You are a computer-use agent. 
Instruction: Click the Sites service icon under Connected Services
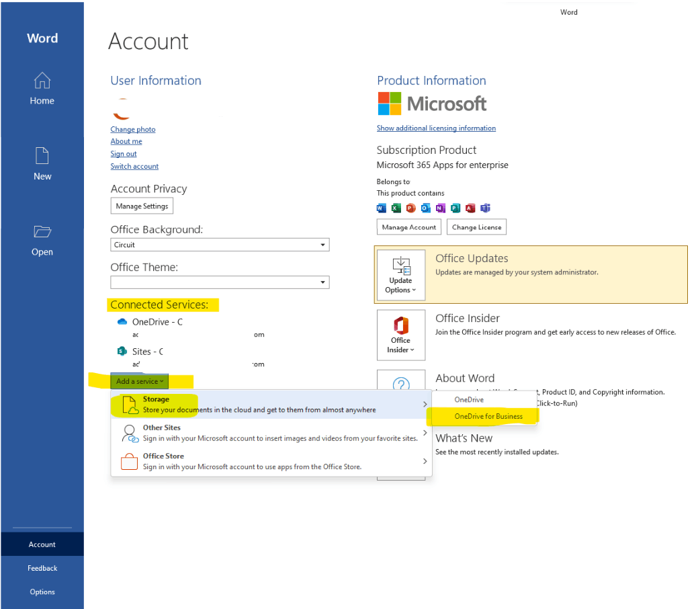coord(122,351)
